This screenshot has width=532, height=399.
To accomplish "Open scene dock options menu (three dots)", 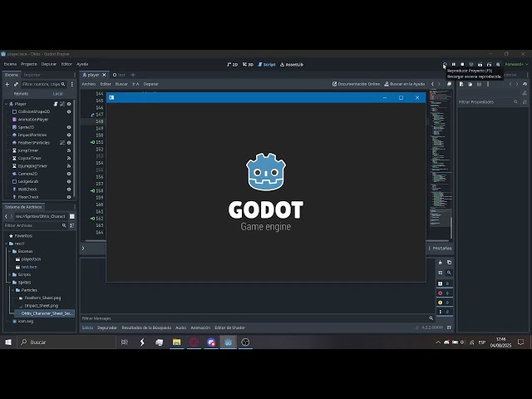I will click(72, 84).
